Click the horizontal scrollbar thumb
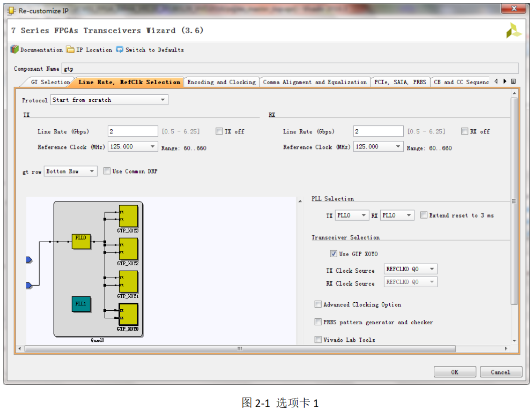 coord(240,348)
